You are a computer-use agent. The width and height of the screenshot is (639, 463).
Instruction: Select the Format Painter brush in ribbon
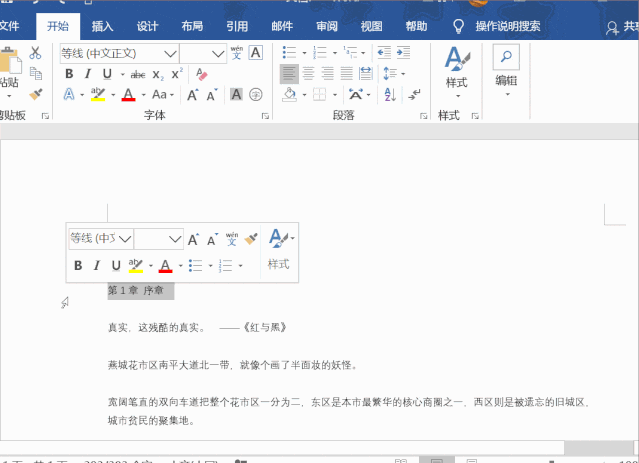[36, 95]
